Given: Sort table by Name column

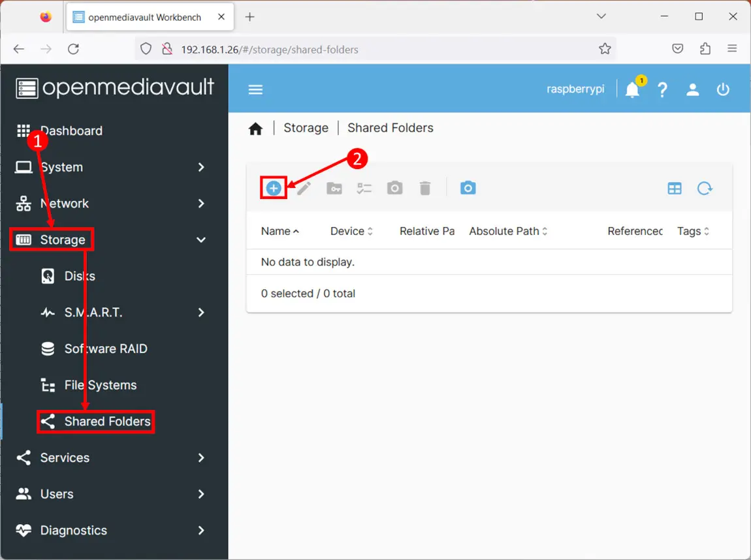Looking at the screenshot, I should [276, 231].
